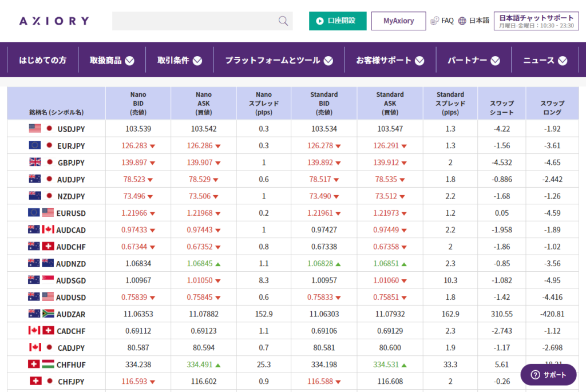The height and width of the screenshot is (392, 586).
Task: Expand the お客様サポート menu chevron
Action: tap(419, 61)
